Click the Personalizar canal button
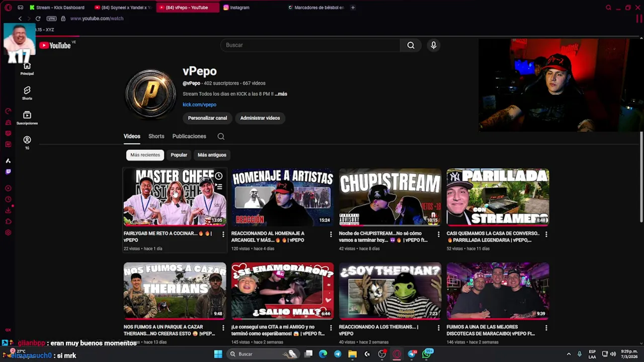The height and width of the screenshot is (362, 644). [x=207, y=118]
